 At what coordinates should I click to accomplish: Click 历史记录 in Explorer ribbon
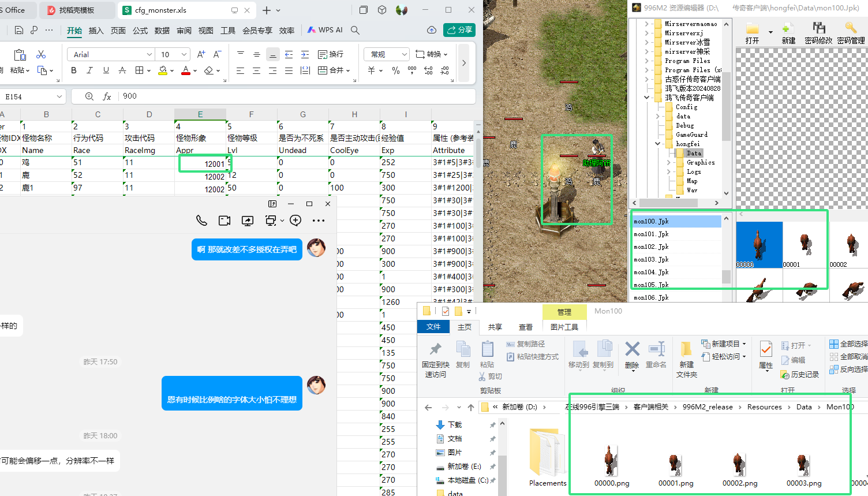tap(799, 374)
